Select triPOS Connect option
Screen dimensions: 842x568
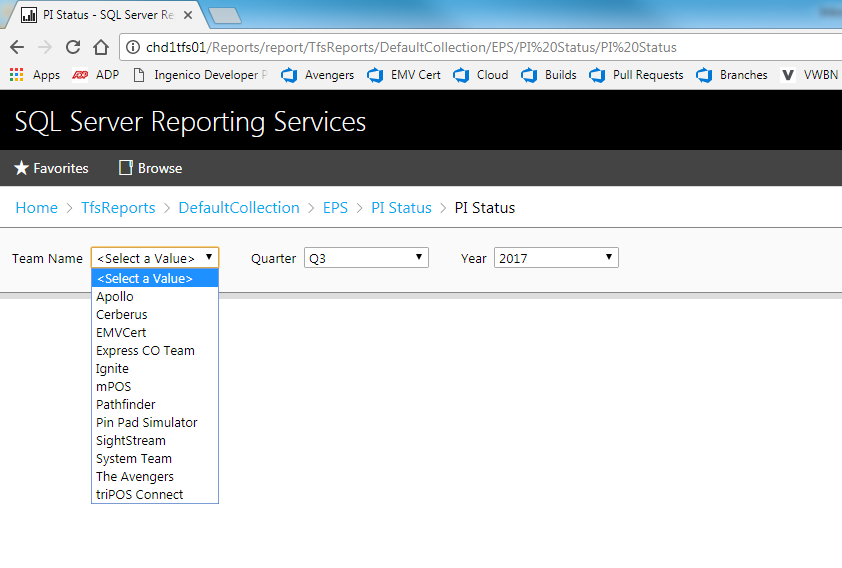tap(155, 494)
